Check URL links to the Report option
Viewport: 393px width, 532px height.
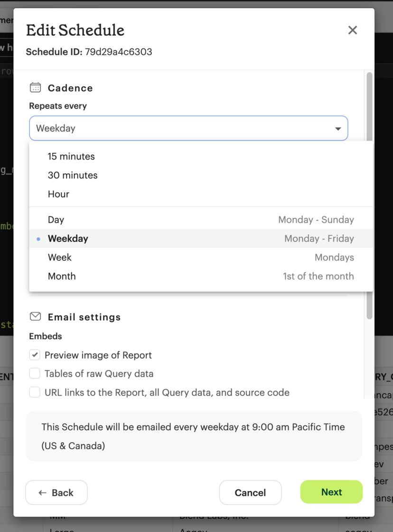[35, 392]
